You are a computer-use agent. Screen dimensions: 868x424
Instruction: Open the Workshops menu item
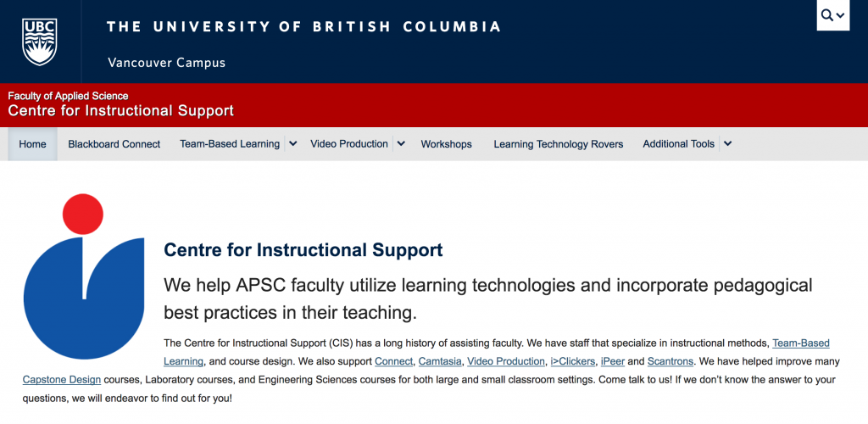pyautogui.click(x=446, y=144)
